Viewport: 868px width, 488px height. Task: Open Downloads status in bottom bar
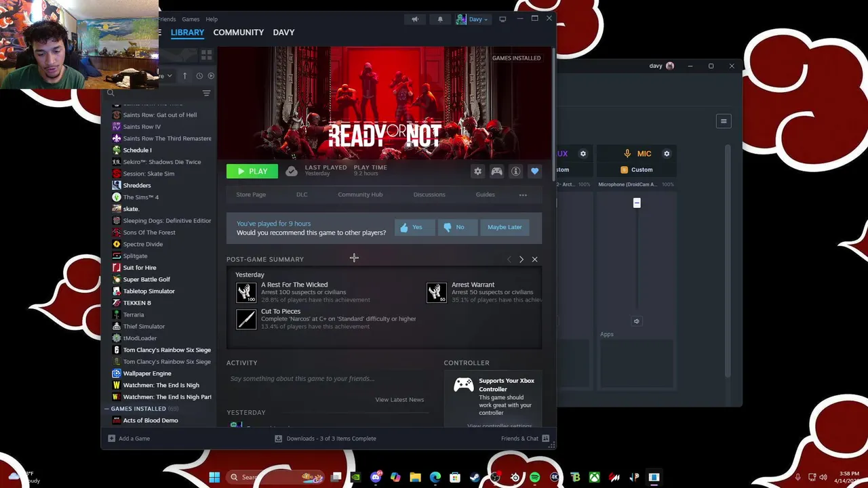point(325,439)
